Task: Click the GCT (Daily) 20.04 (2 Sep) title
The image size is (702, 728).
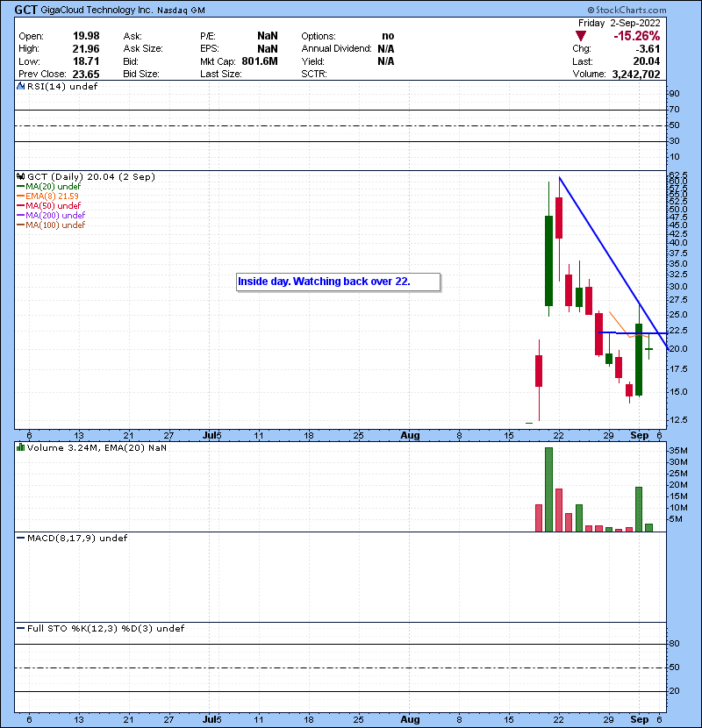Action: (91, 176)
